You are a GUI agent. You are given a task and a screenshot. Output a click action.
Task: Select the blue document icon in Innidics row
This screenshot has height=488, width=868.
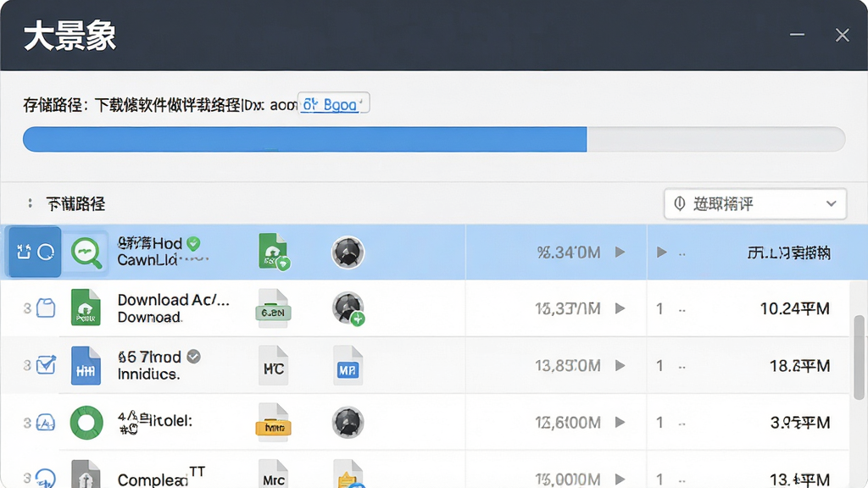(86, 365)
